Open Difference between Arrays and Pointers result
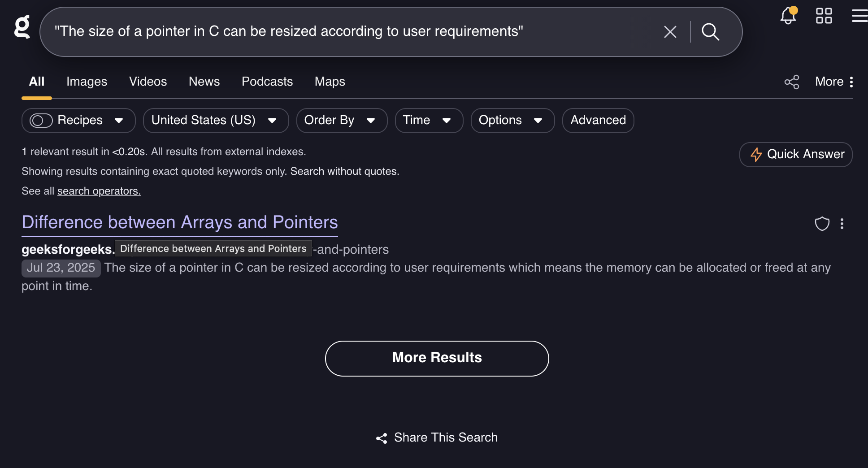This screenshot has height=468, width=868. tap(180, 223)
